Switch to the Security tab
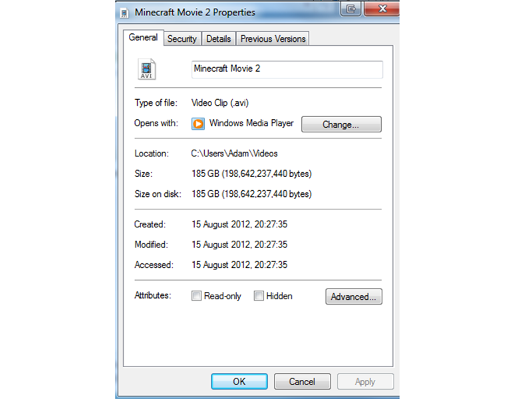 [x=182, y=39]
